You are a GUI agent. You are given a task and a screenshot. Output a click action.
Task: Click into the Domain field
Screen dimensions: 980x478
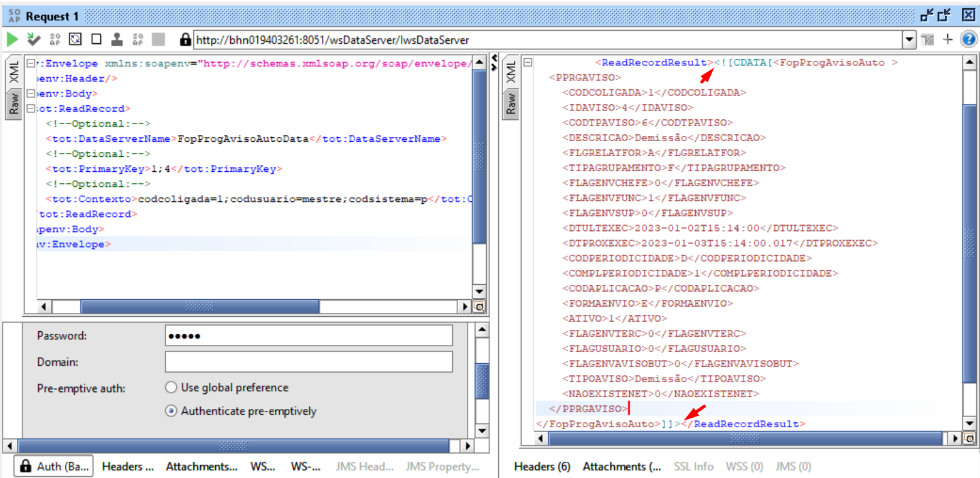[309, 362]
